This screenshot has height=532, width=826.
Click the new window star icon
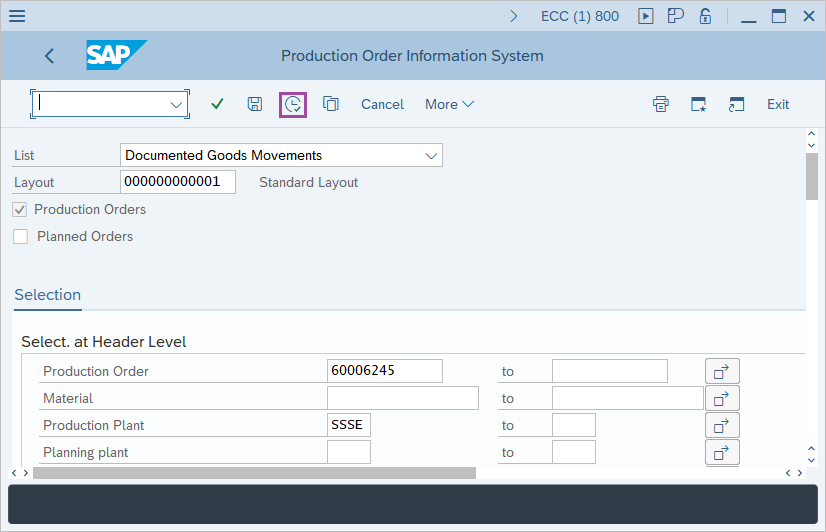pyautogui.click(x=699, y=104)
